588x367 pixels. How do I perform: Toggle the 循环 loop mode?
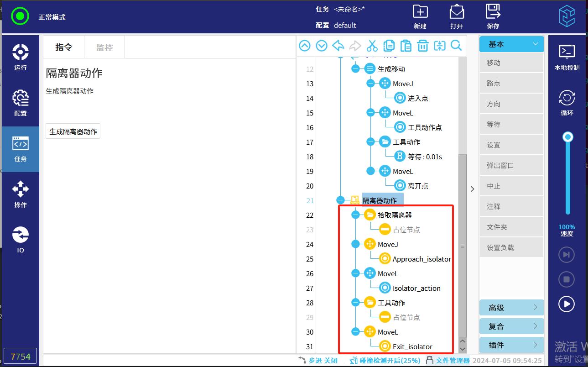point(567,103)
